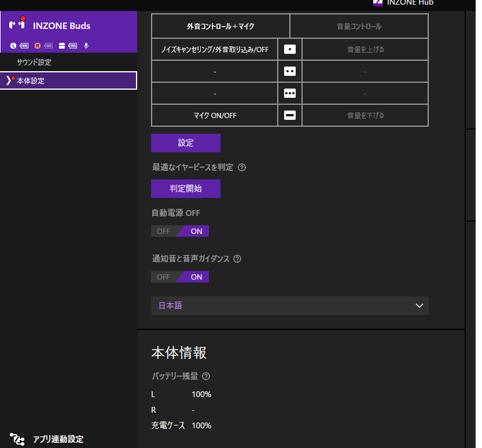The height and width of the screenshot is (448, 482).
Task: Click the 本体情報 heading
Action: 179,352
